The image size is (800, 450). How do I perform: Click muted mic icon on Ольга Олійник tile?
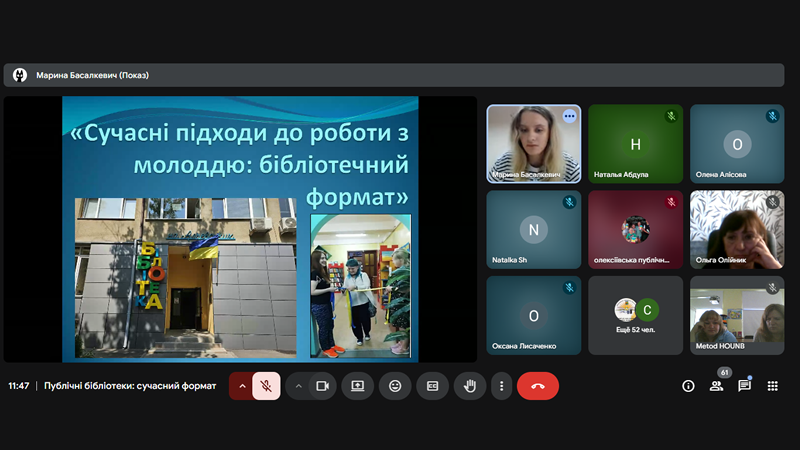(773, 202)
